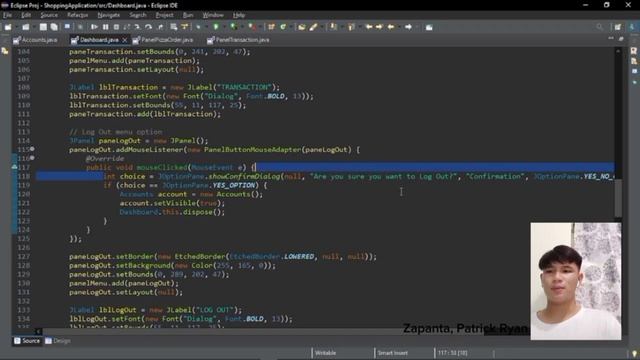Click the Resume debug icon
This screenshot has width=640, height=360.
(94, 27)
